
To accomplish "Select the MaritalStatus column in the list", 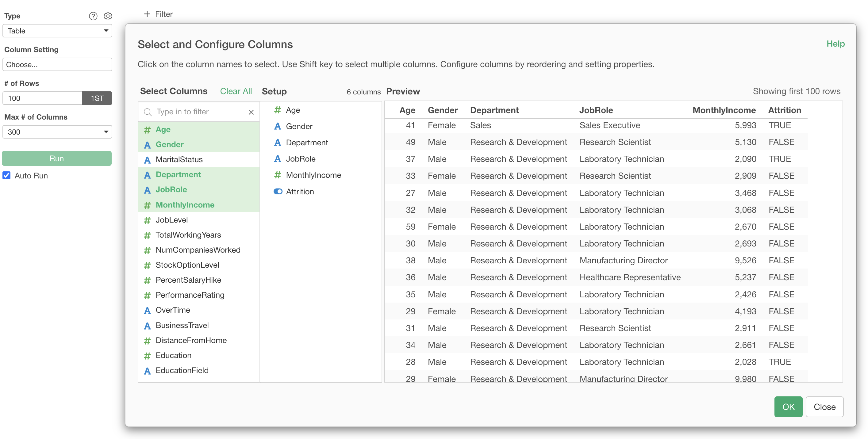I will tap(179, 159).
